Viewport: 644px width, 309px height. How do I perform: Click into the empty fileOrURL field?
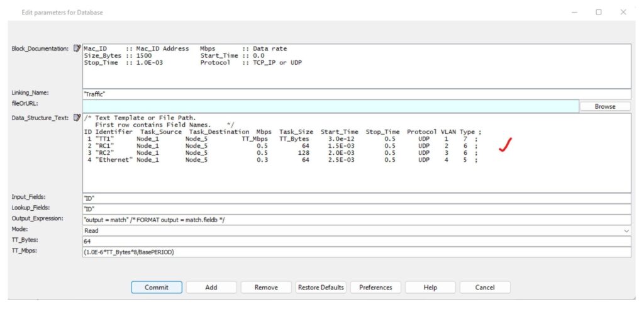coord(330,106)
